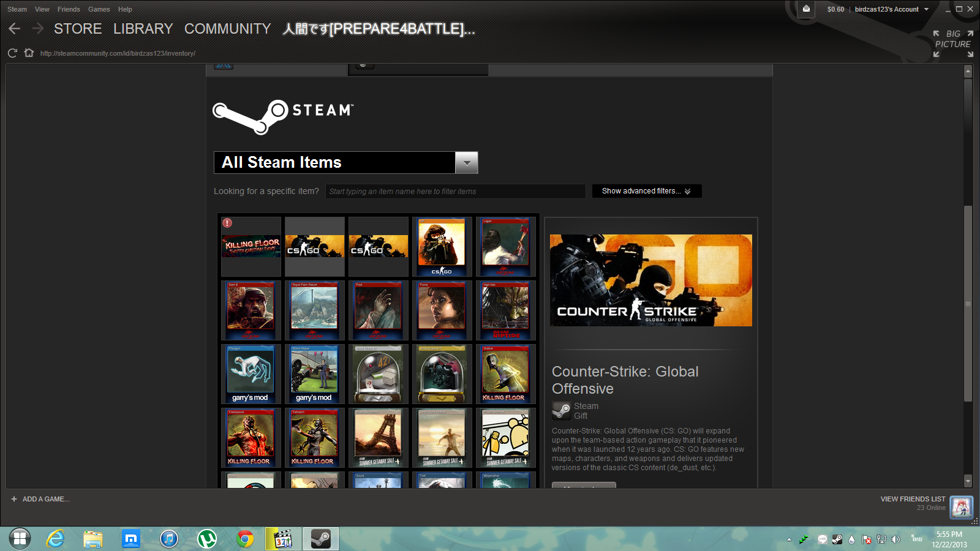Click the Steam icon in the system tray
The image size is (980, 551).
[837, 539]
